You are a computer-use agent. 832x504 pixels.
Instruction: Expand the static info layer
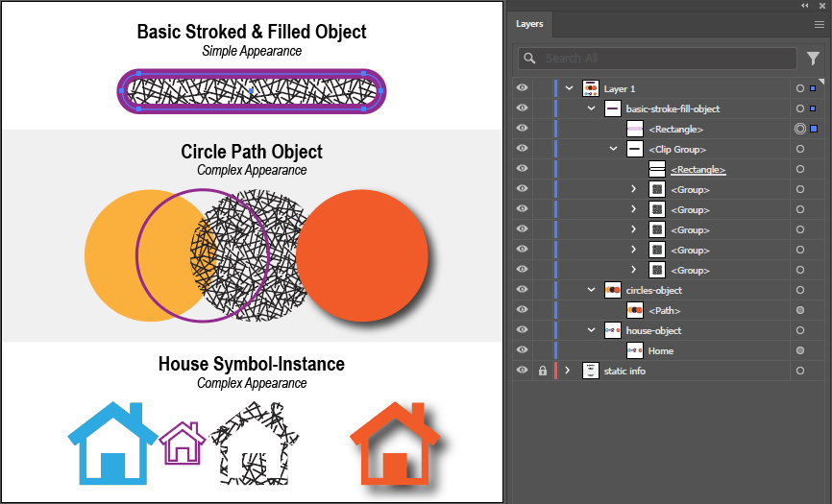point(567,371)
